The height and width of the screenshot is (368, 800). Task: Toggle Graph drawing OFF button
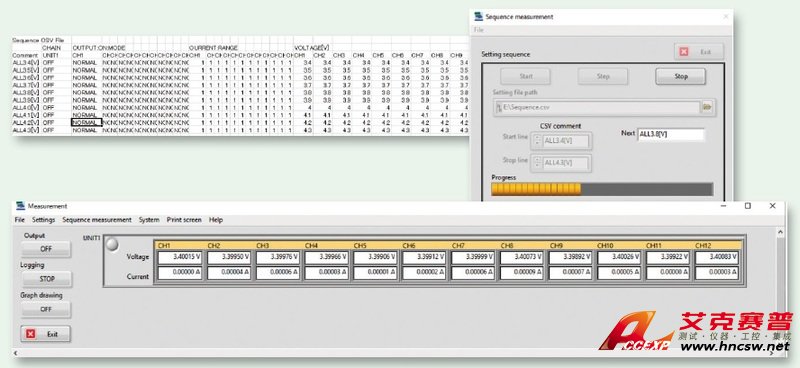pos(46,309)
